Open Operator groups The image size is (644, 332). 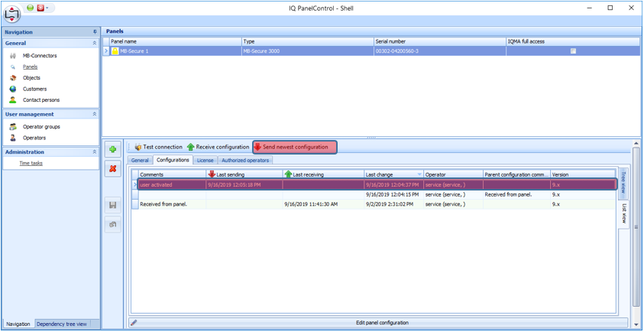point(41,127)
